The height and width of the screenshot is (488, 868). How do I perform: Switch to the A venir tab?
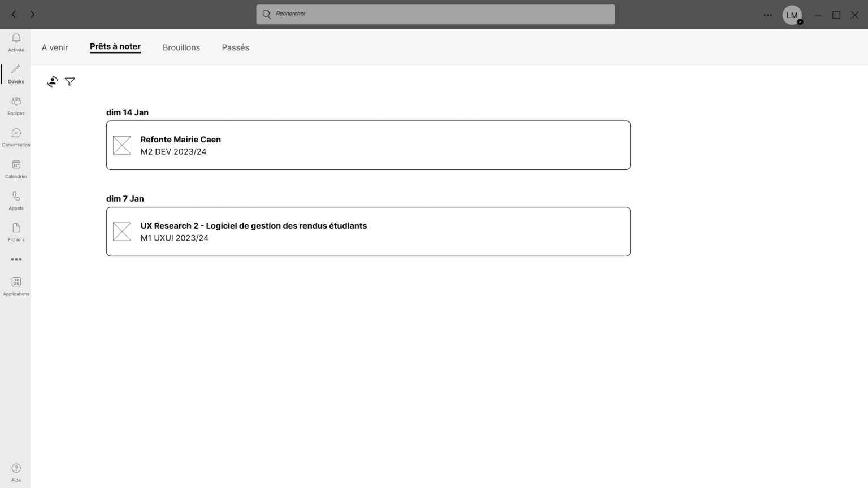click(55, 47)
